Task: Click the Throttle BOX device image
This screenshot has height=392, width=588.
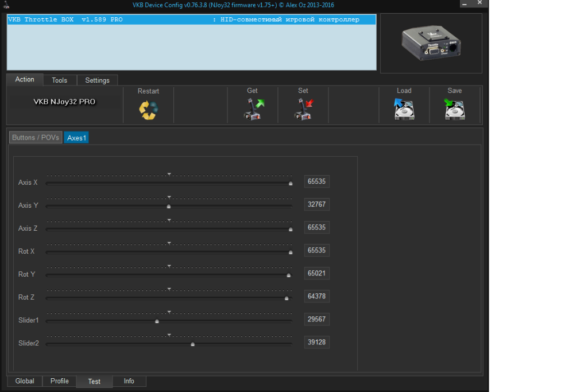Action: pyautogui.click(x=431, y=43)
